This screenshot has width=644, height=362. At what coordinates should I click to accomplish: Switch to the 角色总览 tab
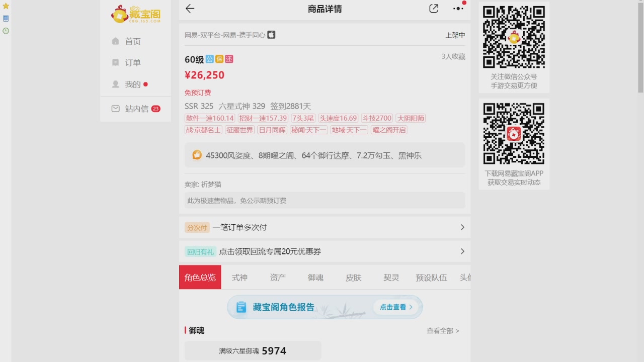pos(200,277)
